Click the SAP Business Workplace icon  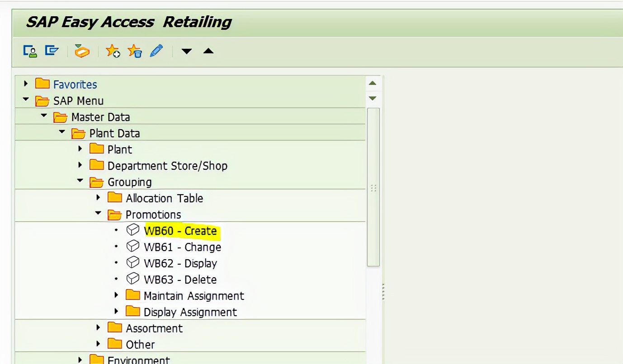82,51
